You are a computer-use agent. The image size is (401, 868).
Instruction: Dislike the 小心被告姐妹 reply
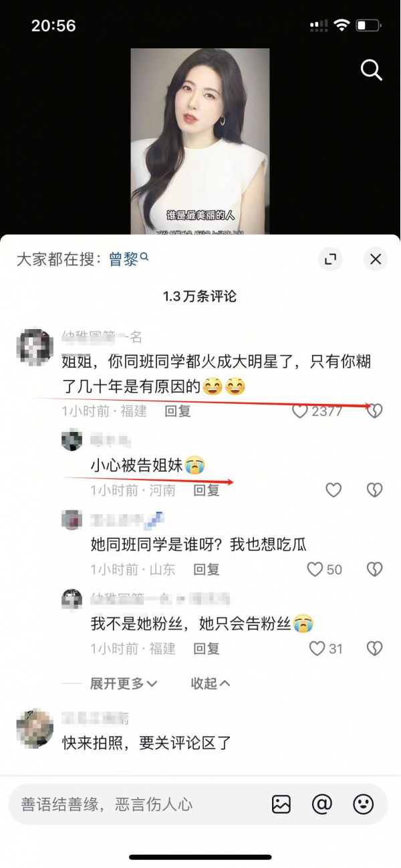[x=375, y=490]
